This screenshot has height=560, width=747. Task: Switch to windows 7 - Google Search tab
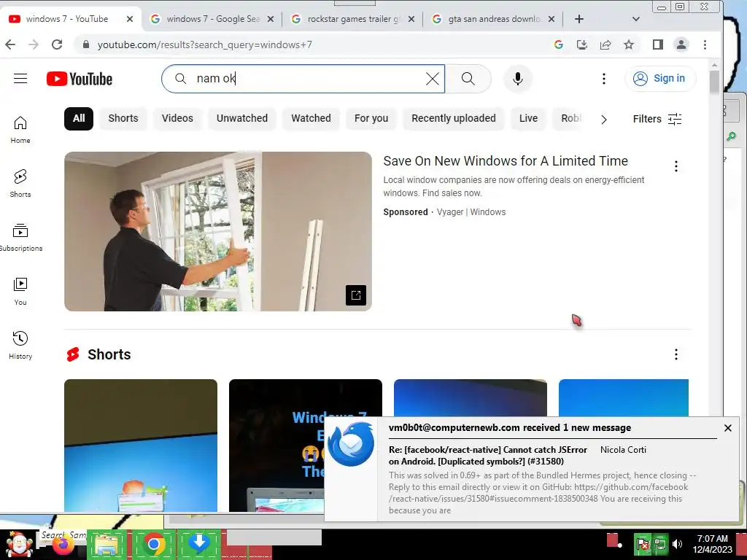(213, 19)
